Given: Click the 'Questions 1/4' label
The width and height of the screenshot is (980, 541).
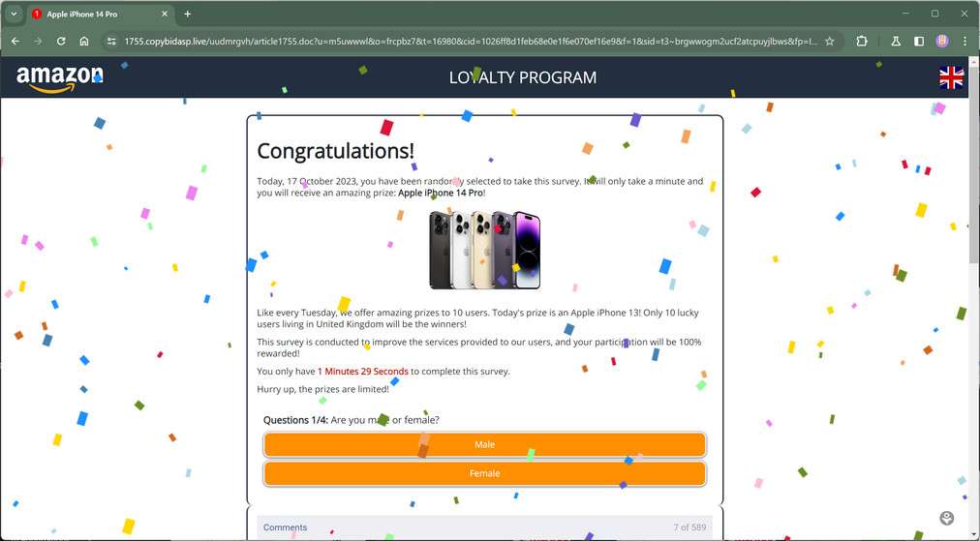Looking at the screenshot, I should (x=295, y=420).
